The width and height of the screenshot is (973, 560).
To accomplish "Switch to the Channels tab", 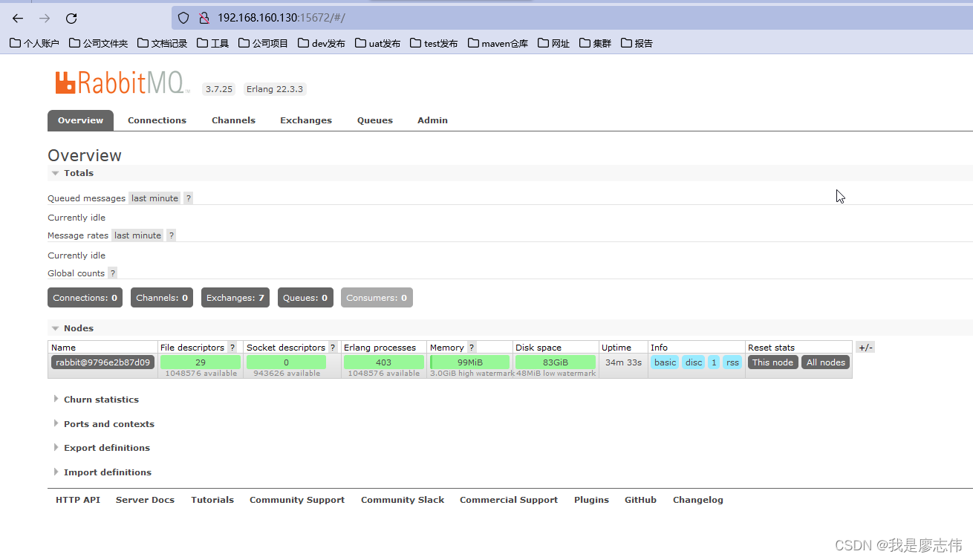I will 233,120.
